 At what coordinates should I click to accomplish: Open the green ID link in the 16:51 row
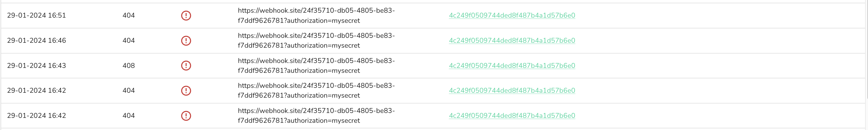(x=512, y=16)
